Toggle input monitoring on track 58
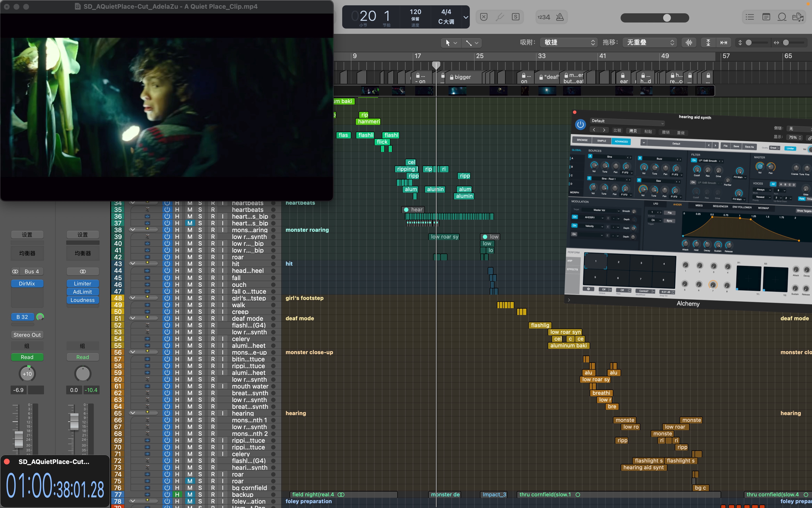This screenshot has height=508, width=812. click(223, 366)
